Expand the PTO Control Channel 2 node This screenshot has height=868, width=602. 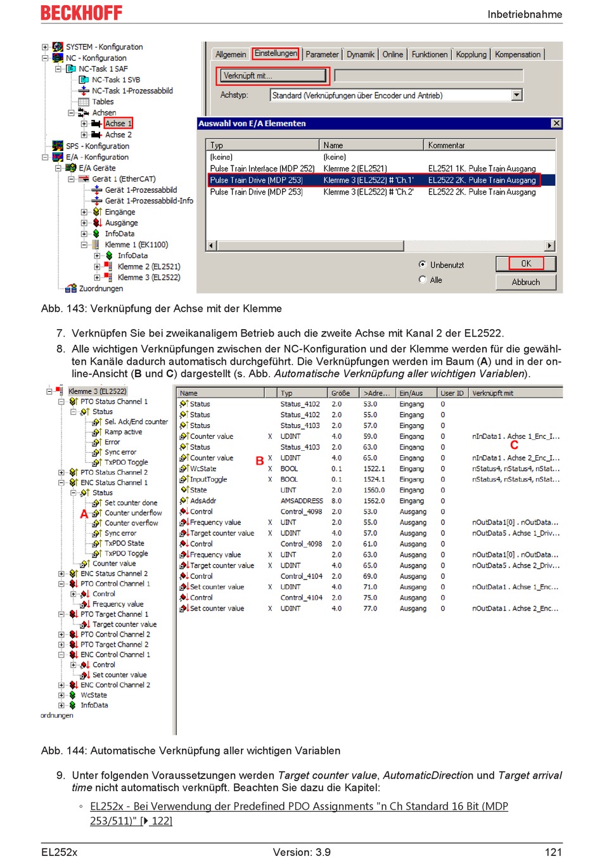pos(61,635)
